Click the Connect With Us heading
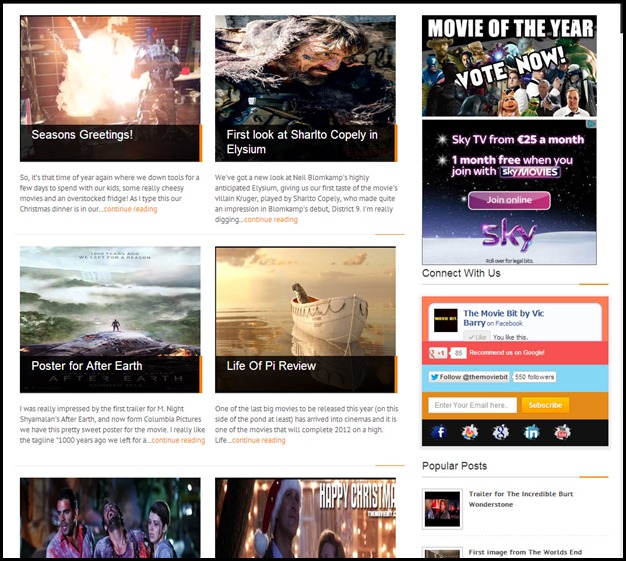626x561 pixels. point(461,273)
